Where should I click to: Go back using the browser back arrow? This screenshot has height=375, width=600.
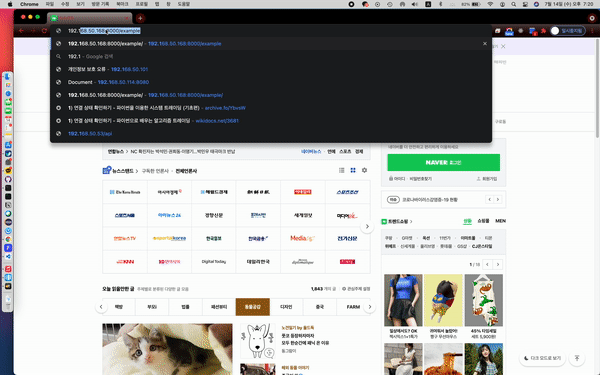coord(21,31)
